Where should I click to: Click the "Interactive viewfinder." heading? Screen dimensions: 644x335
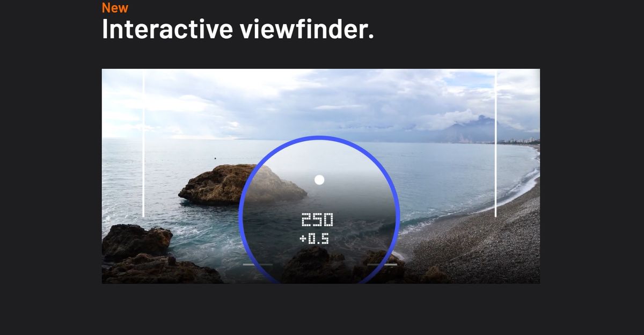(238, 28)
